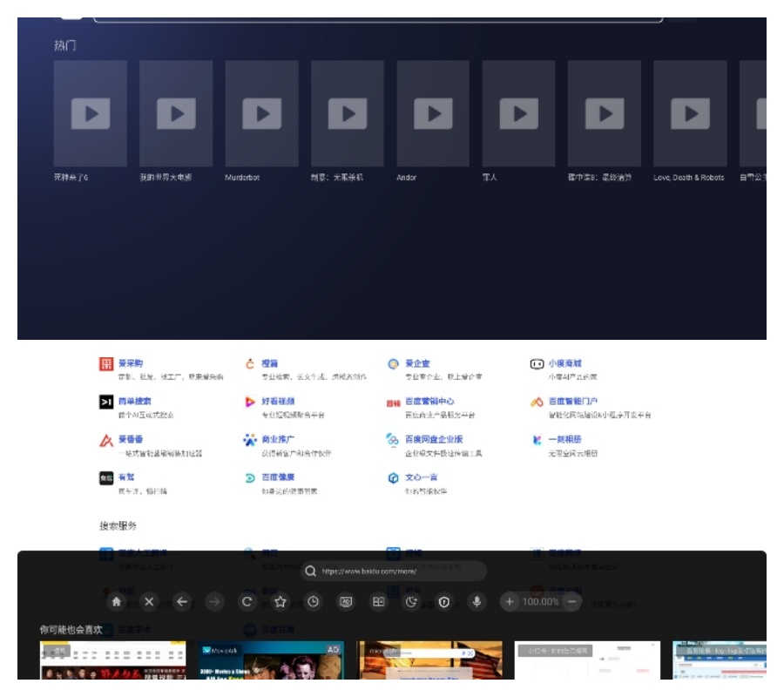
Task: Click the 爱采购 red icon
Action: point(106,363)
